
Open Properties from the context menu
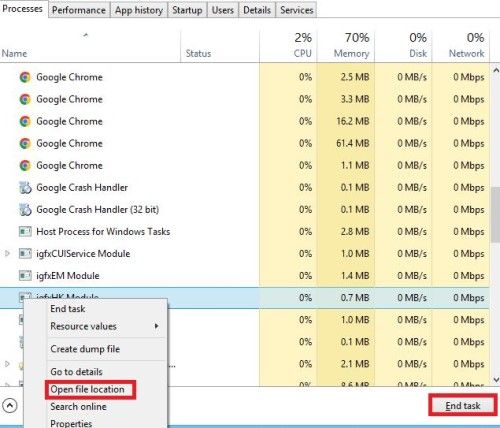click(x=71, y=423)
